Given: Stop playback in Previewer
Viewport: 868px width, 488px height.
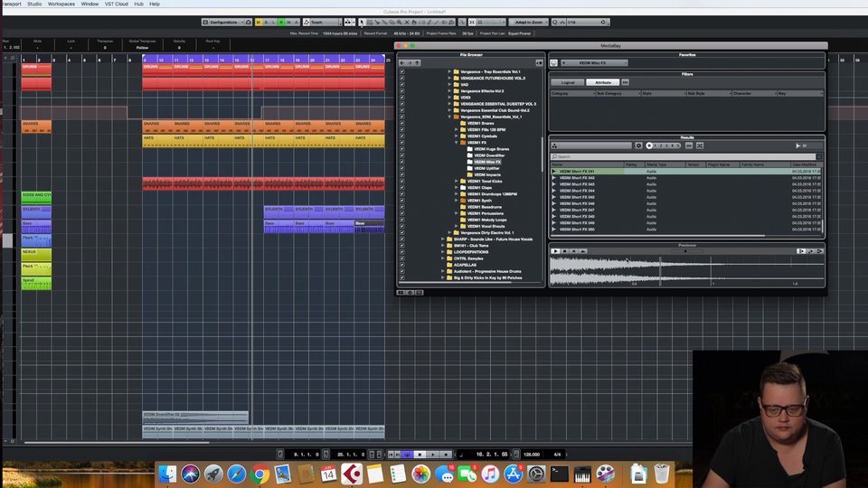Looking at the screenshot, I should (564, 251).
